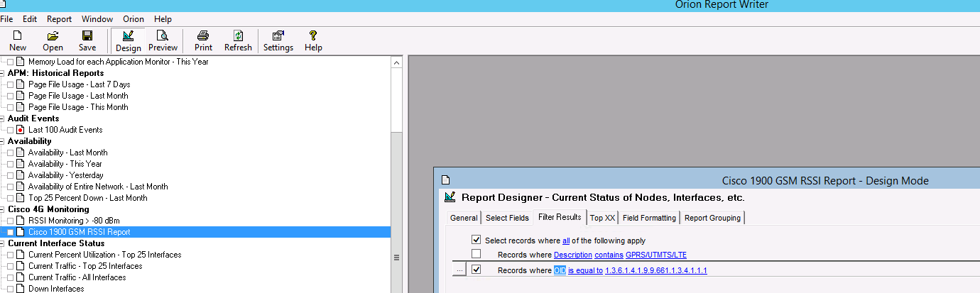
Task: Collapse the Cisco 4G Monitoring group
Action: click(x=3, y=209)
